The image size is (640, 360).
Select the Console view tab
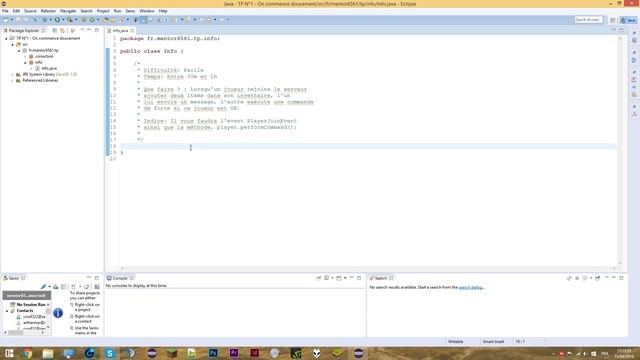(x=120, y=278)
